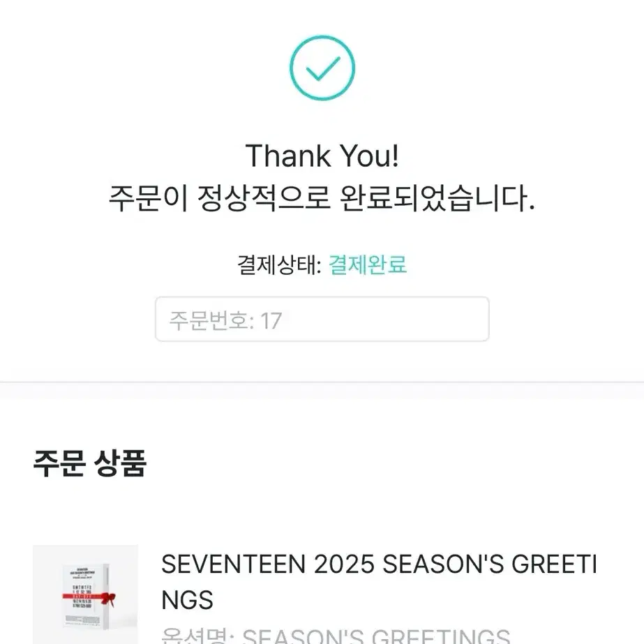Click the number 17 in order box

tap(271, 321)
